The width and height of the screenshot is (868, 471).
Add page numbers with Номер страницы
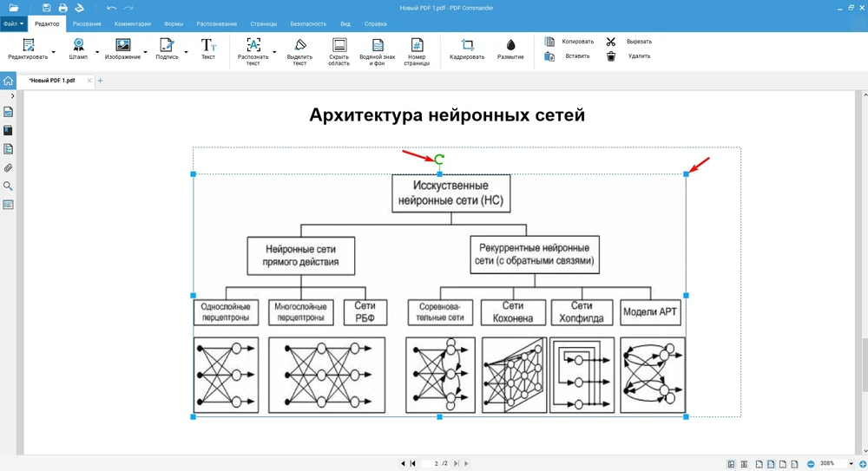417,51
